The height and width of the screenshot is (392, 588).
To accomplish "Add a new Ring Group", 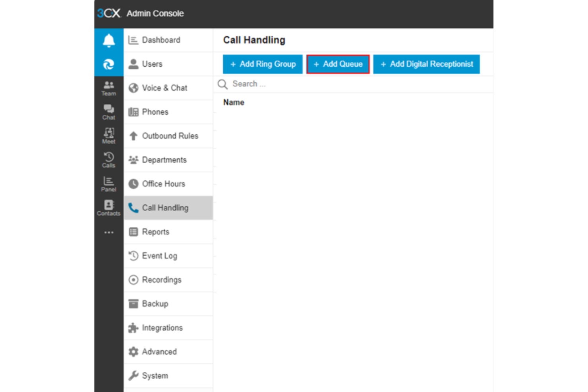I will tap(262, 64).
